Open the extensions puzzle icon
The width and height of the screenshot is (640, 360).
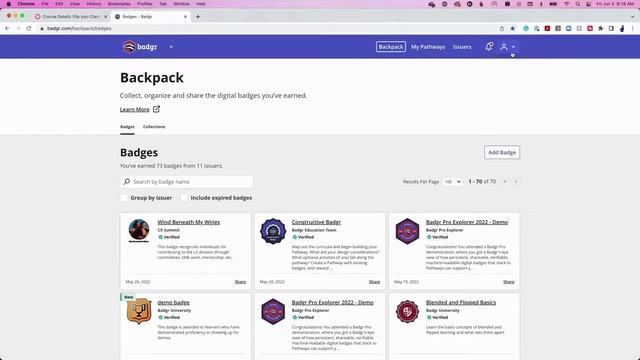[x=600, y=28]
